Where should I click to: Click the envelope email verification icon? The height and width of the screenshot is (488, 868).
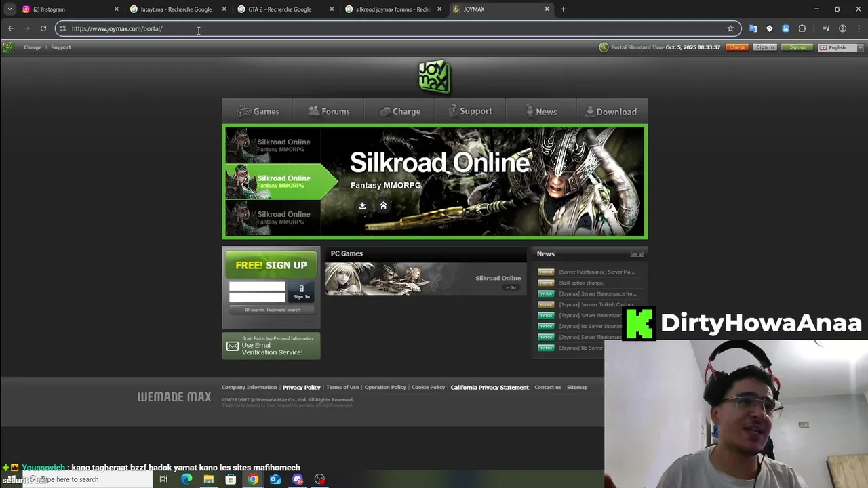coord(233,346)
